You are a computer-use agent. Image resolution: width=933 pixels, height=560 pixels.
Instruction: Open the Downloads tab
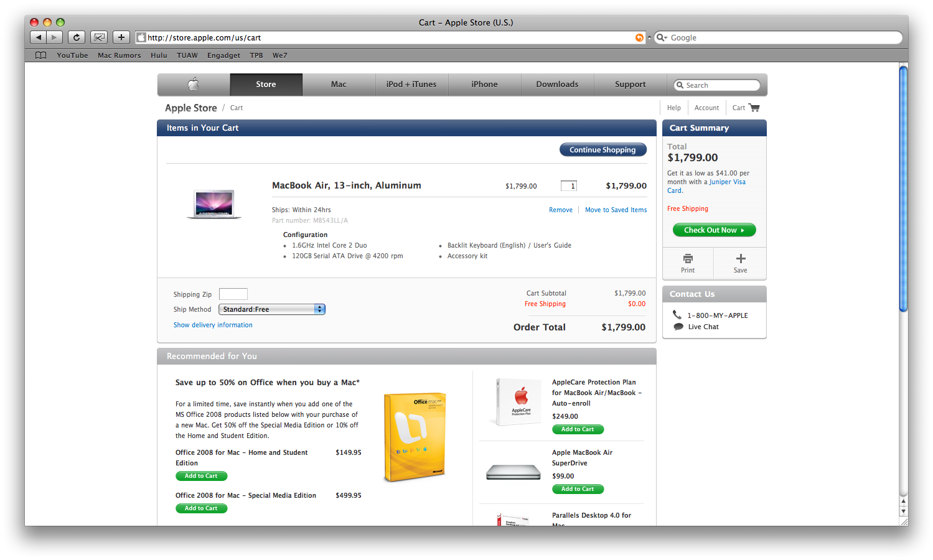coord(557,85)
